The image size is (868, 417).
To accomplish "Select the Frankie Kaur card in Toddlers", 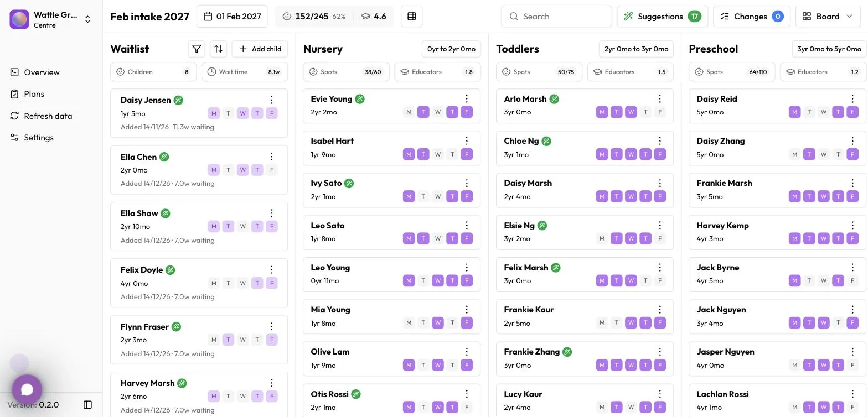I will tap(585, 316).
